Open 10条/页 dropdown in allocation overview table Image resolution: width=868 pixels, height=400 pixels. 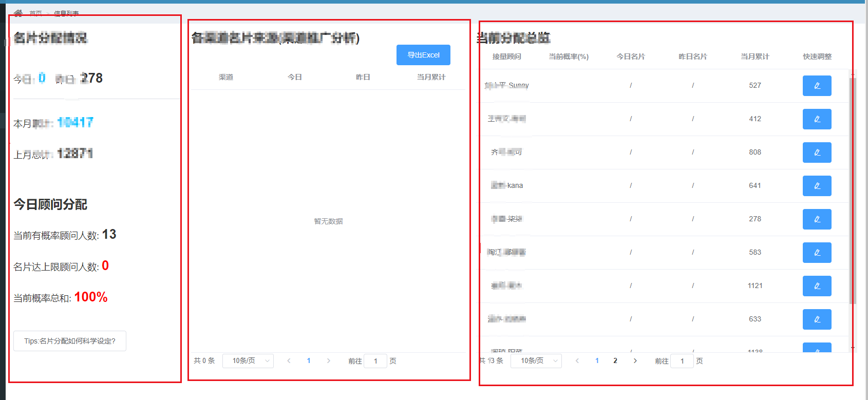[536, 361]
